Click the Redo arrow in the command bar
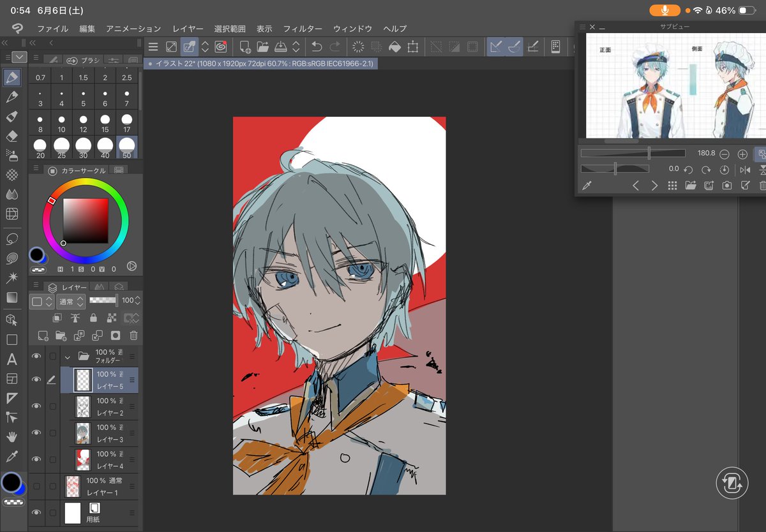 coord(334,47)
